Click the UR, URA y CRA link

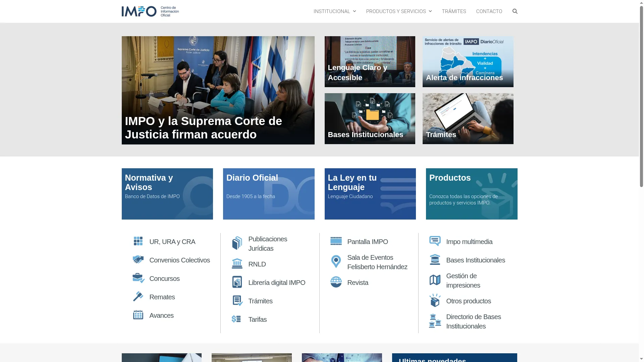pyautogui.click(x=172, y=242)
